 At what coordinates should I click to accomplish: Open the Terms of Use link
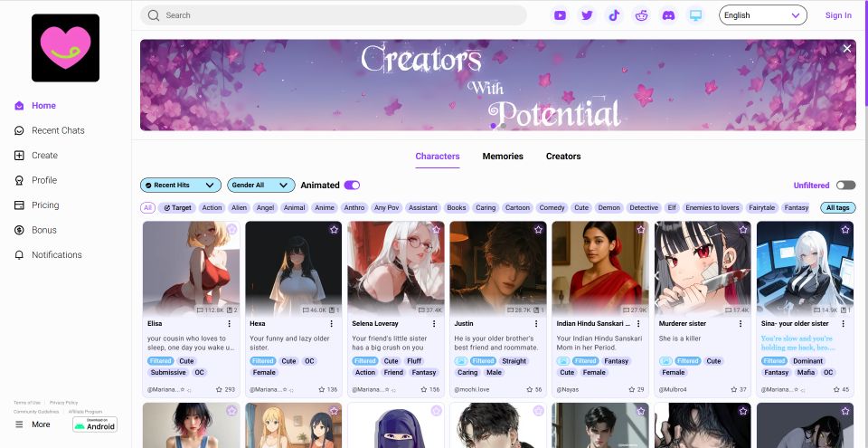tap(27, 403)
